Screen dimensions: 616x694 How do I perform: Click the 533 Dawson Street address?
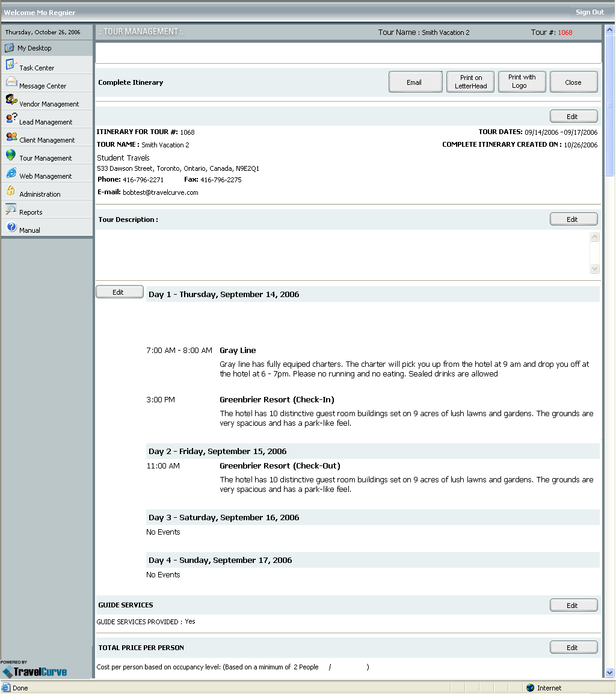pos(178,168)
